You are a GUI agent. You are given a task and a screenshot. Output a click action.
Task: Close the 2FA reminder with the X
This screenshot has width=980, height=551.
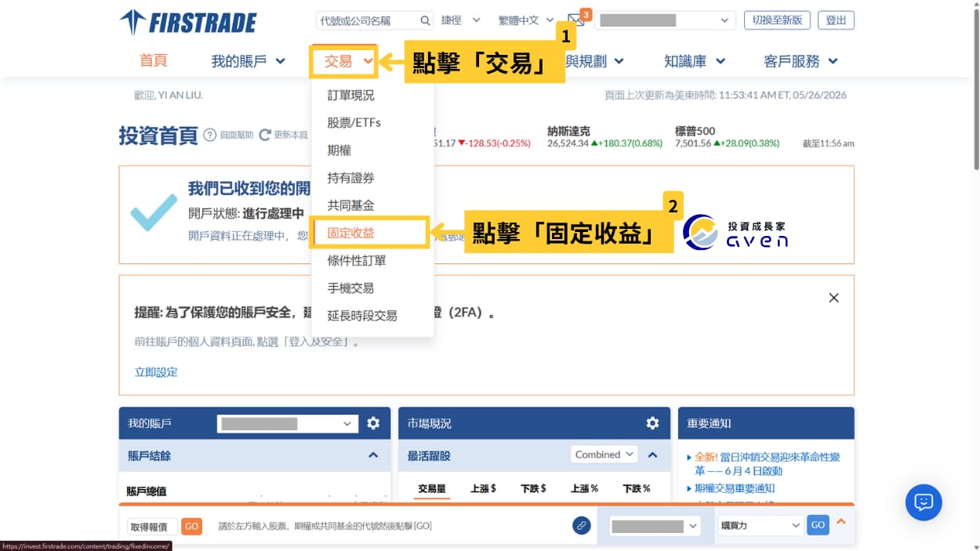[x=833, y=298]
